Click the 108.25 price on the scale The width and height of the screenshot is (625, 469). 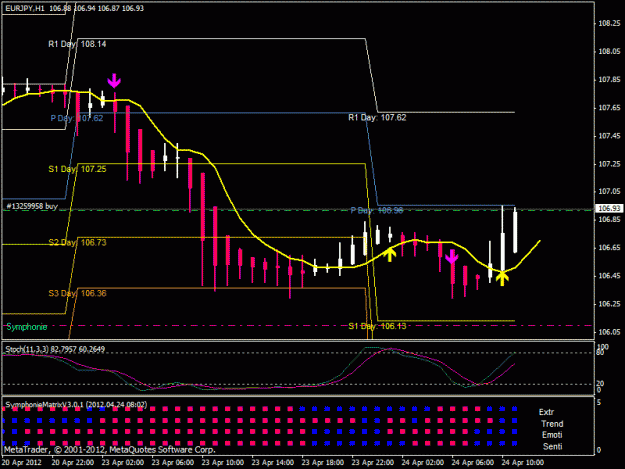click(609, 24)
